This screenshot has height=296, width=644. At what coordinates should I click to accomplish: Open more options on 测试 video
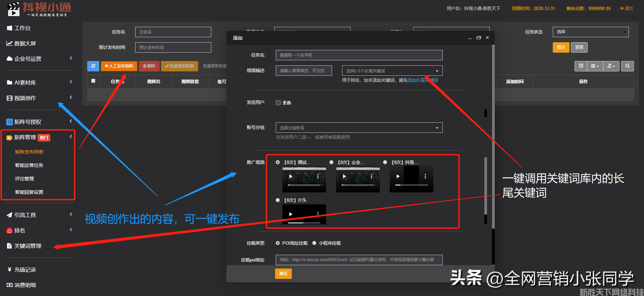click(x=318, y=176)
